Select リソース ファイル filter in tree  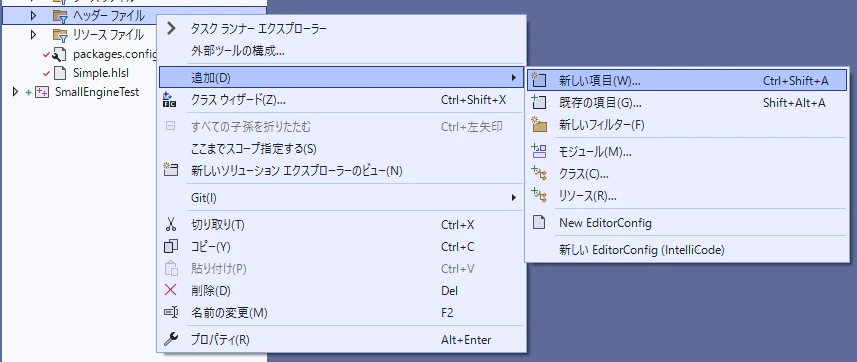pyautogui.click(x=108, y=36)
